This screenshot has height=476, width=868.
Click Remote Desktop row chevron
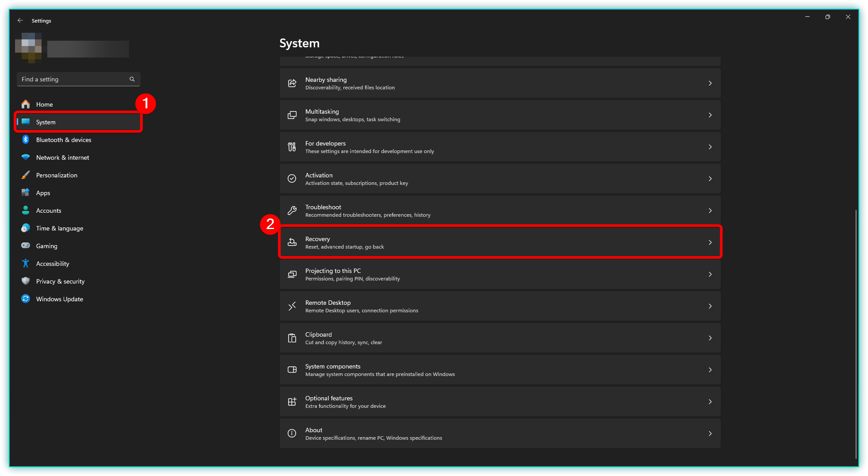pyautogui.click(x=710, y=306)
